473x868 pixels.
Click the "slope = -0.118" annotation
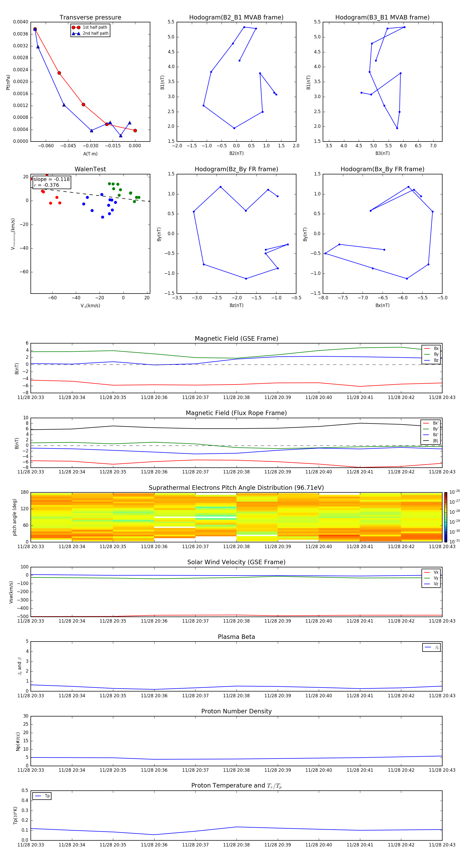click(x=52, y=179)
